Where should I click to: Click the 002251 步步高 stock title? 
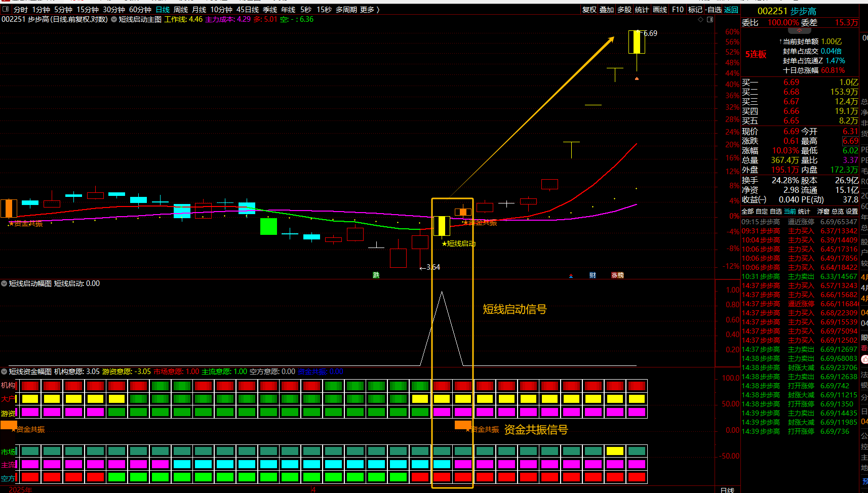pos(787,11)
